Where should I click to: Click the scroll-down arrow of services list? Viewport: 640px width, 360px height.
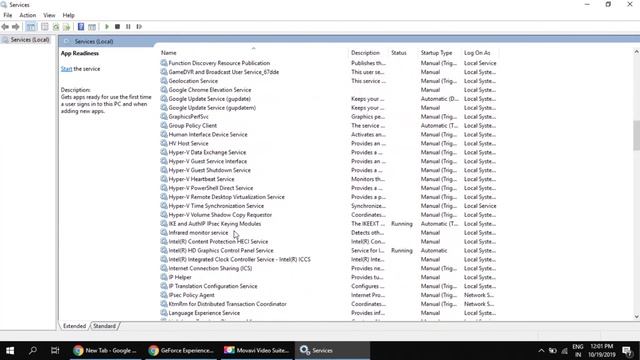[x=636, y=317]
